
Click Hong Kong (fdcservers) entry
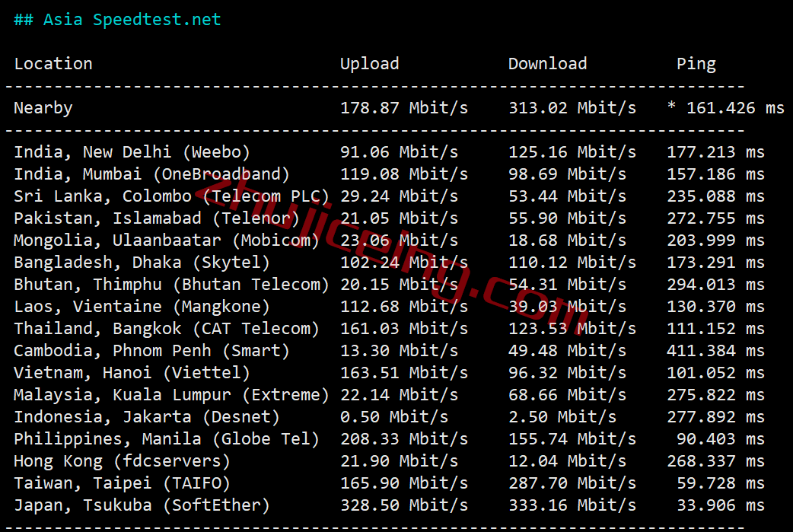[x=122, y=461]
